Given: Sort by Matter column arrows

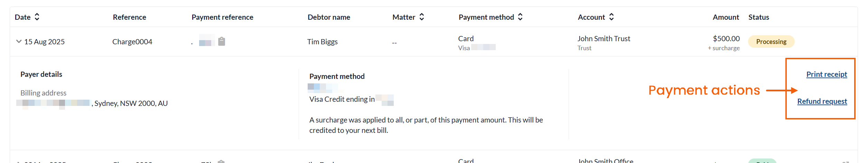Looking at the screenshot, I should click(x=421, y=17).
